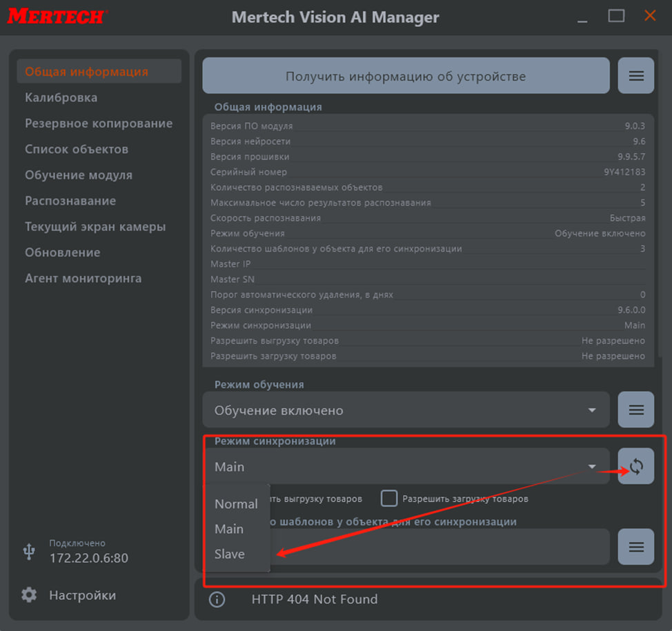Switch to Список объектов section

[77, 149]
